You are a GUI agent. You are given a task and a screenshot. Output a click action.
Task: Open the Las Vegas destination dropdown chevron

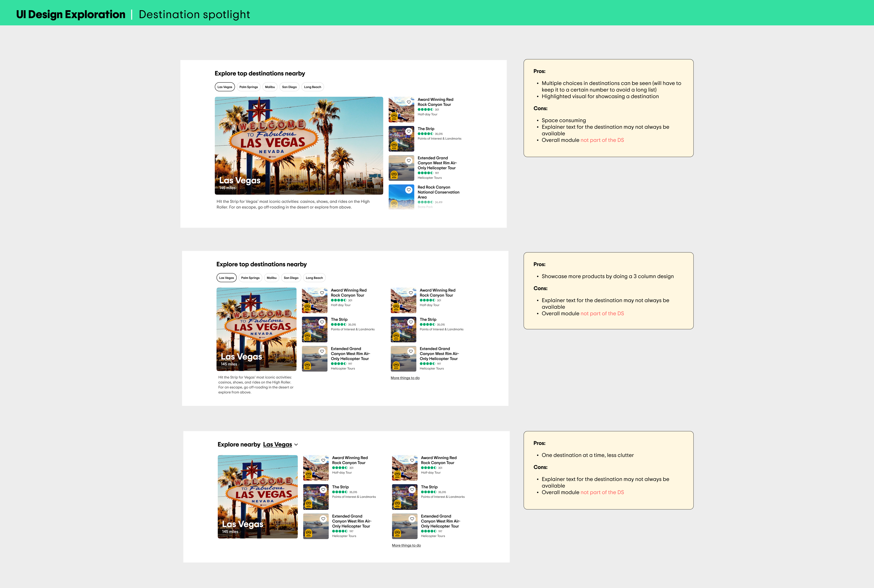[296, 445]
